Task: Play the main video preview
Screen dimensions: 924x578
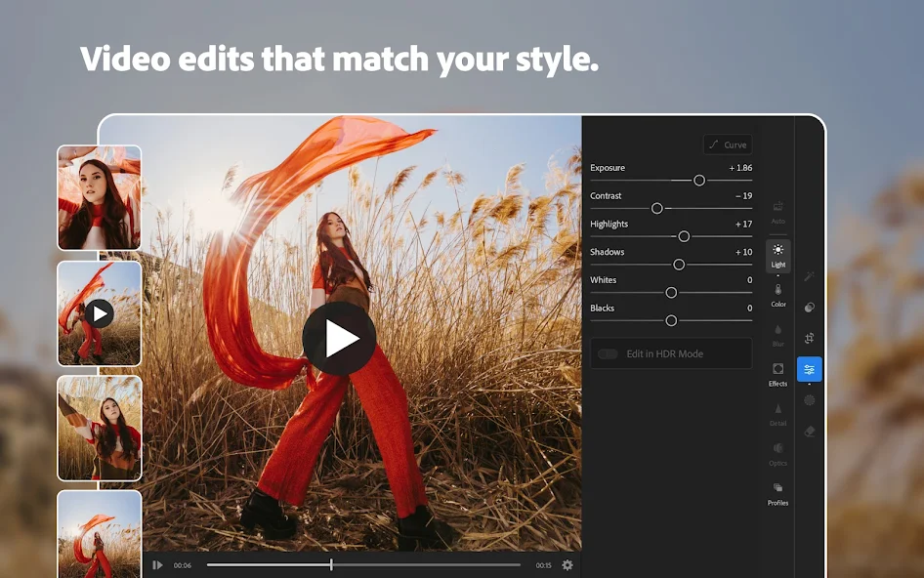Action: point(342,337)
